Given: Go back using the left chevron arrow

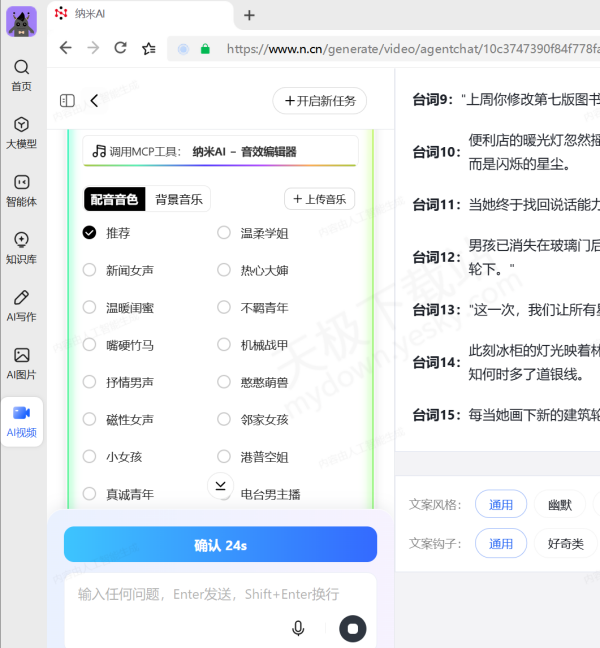Looking at the screenshot, I should click(x=94, y=101).
